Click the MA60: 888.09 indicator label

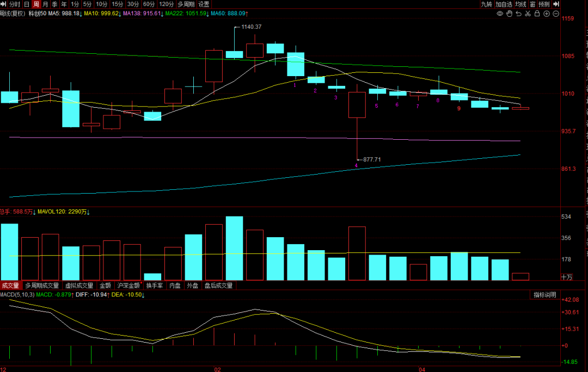pos(230,14)
